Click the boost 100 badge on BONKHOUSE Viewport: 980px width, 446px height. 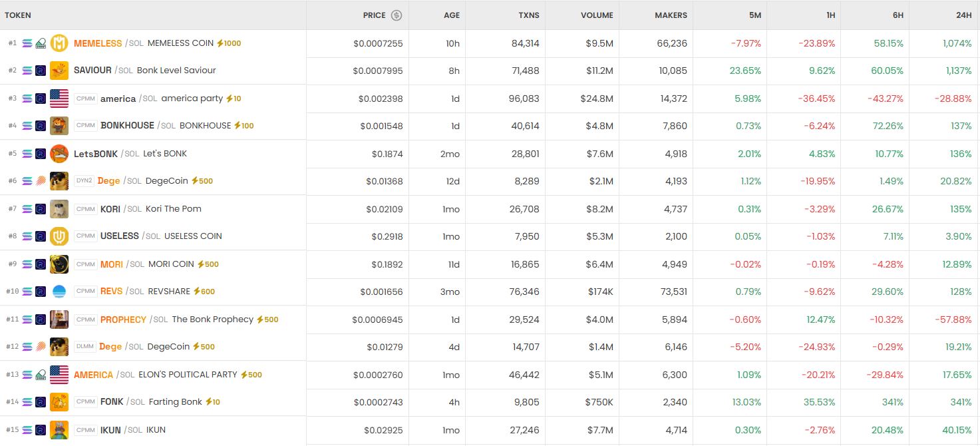[x=244, y=126]
